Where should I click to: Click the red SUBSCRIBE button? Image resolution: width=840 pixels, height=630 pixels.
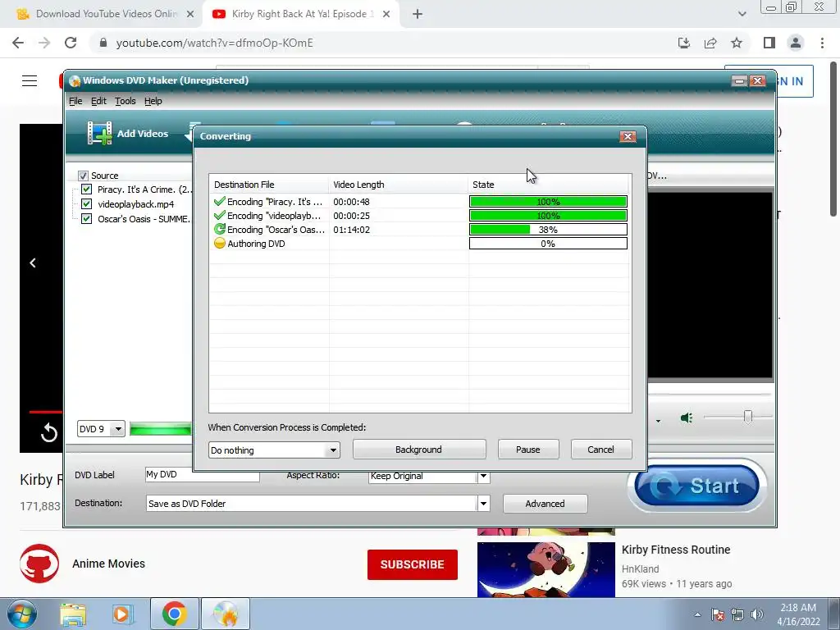(x=412, y=564)
